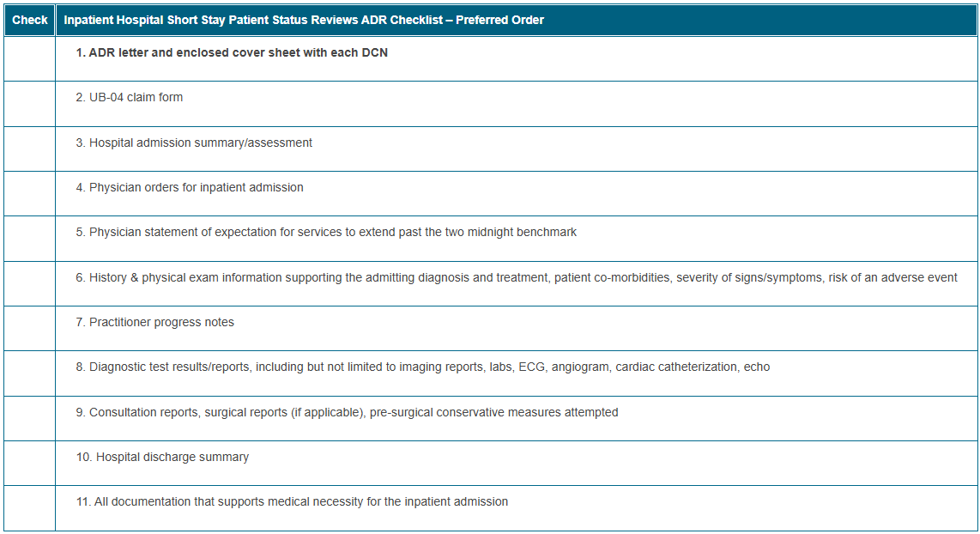Viewport: 980px width, 534px height.
Task: Click the Check cell beside ADR letter row
Action: tap(29, 58)
